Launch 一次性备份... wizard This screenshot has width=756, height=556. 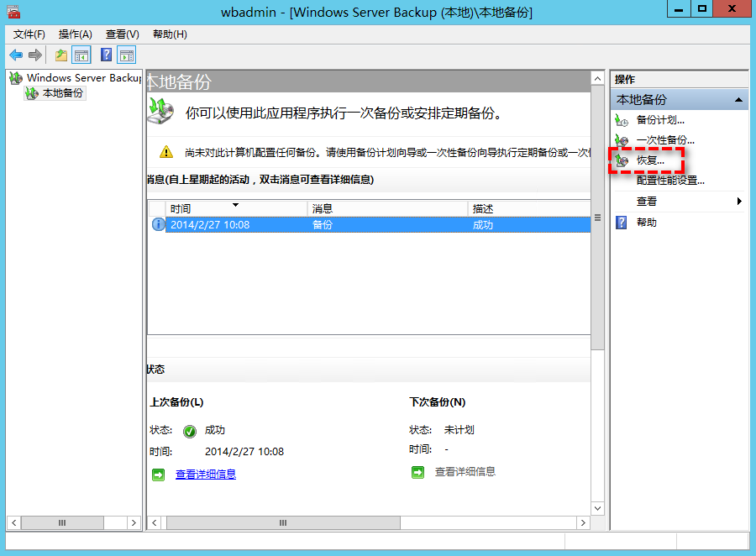pyautogui.click(x=665, y=140)
